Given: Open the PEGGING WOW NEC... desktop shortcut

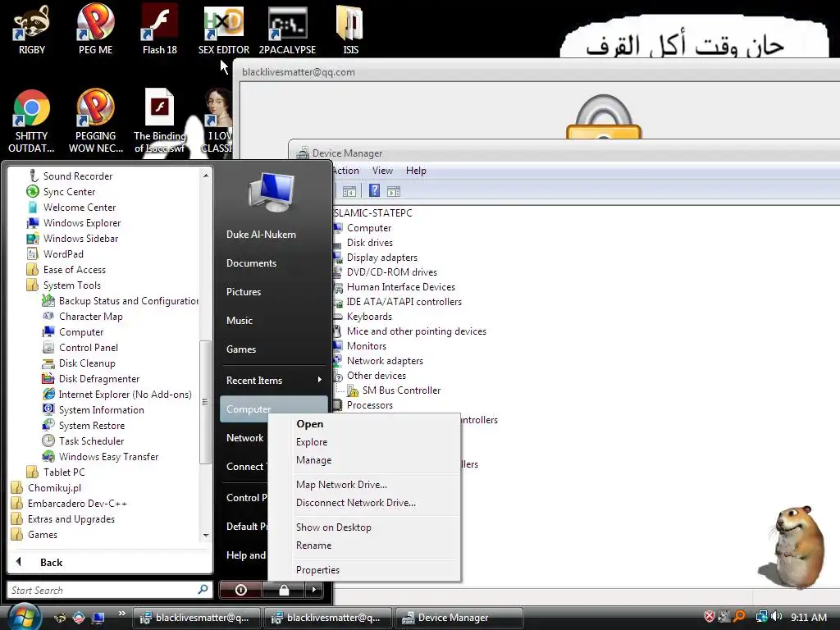Looking at the screenshot, I should 95,121.
